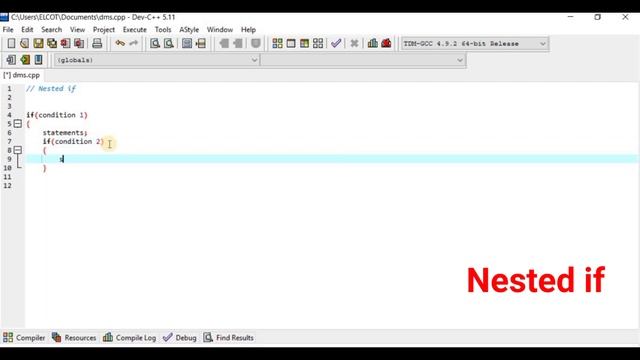Click 'if(condition 2)' on line 7

coord(73,142)
